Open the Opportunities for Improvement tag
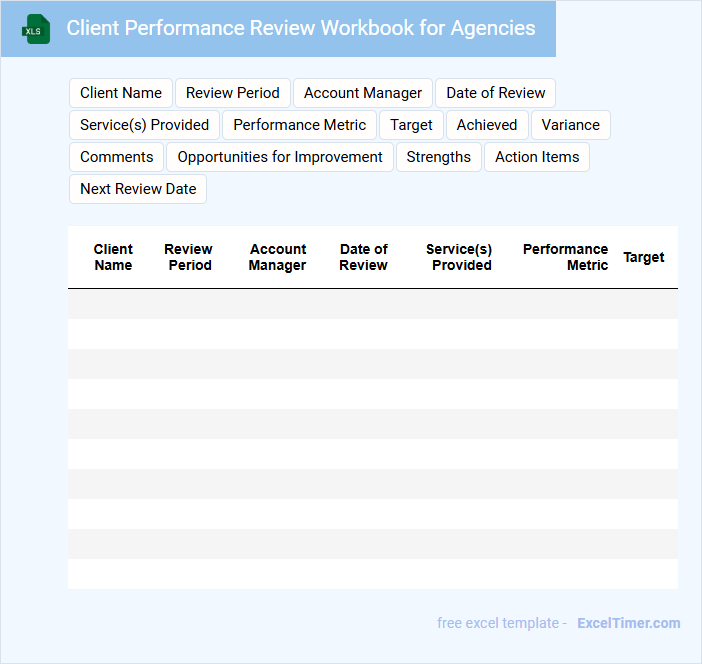The image size is (702, 664). tap(280, 157)
